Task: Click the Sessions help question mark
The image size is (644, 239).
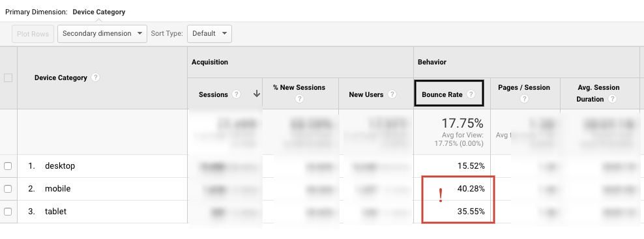Action: click(x=236, y=94)
